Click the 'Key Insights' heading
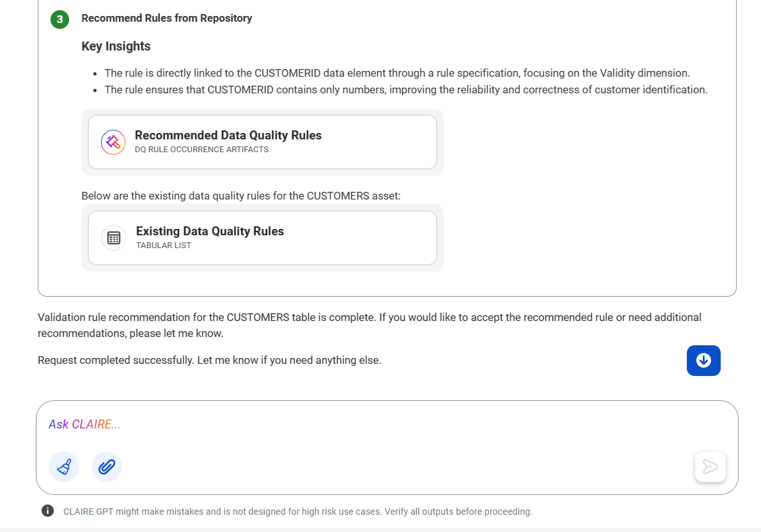The width and height of the screenshot is (761, 532). [116, 46]
